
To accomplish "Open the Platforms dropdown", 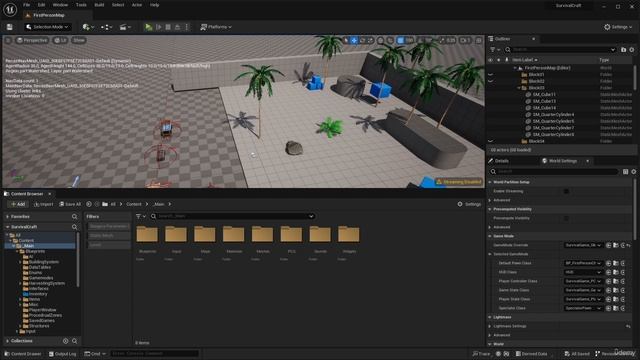I will 216,27.
